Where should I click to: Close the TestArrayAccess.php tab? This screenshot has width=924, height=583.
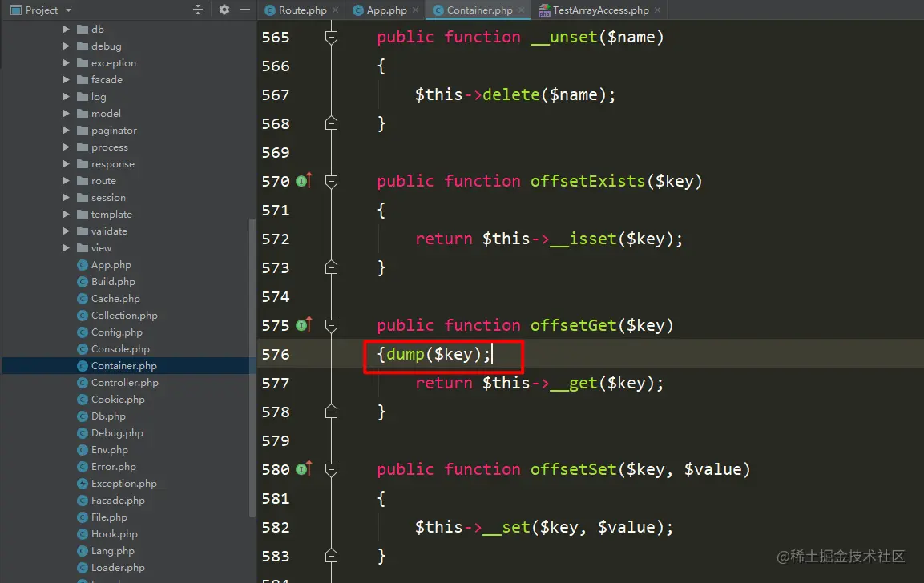(658, 10)
